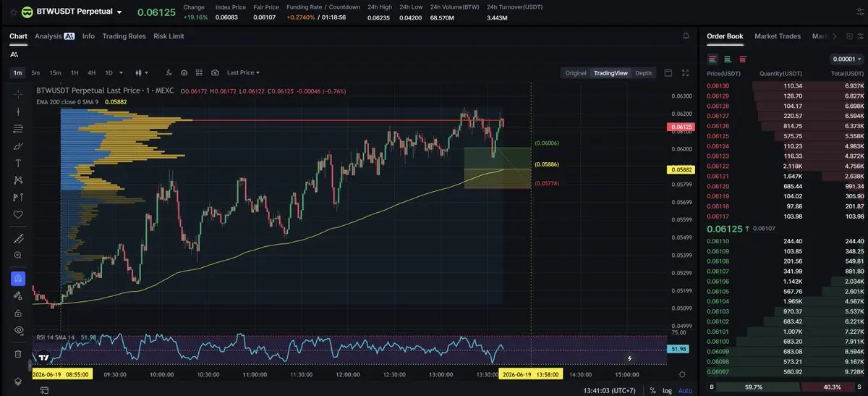This screenshot has height=396, width=868.
Task: Select the ruler measure tool
Action: pyautogui.click(x=18, y=239)
